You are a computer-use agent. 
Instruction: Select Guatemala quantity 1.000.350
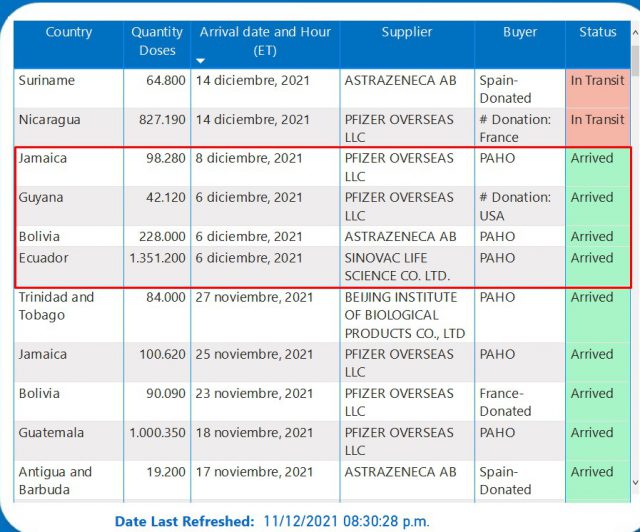[x=157, y=433]
